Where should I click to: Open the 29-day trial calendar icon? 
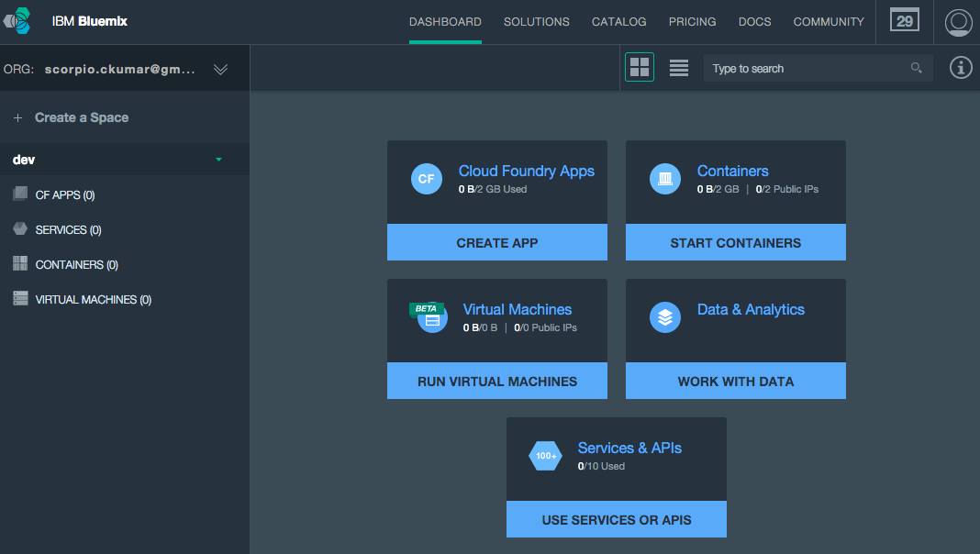pyautogui.click(x=905, y=20)
